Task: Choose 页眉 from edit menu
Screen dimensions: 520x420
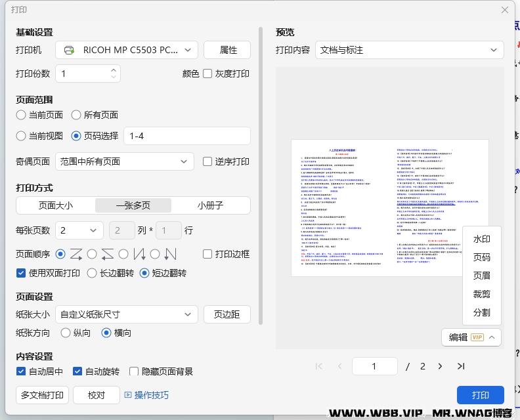Action: (481, 276)
